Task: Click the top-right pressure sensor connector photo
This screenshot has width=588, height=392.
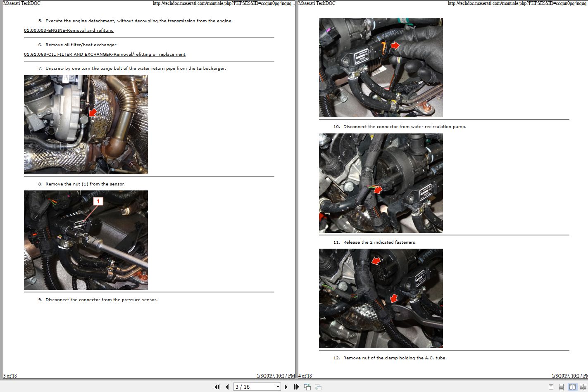Action: [x=380, y=67]
